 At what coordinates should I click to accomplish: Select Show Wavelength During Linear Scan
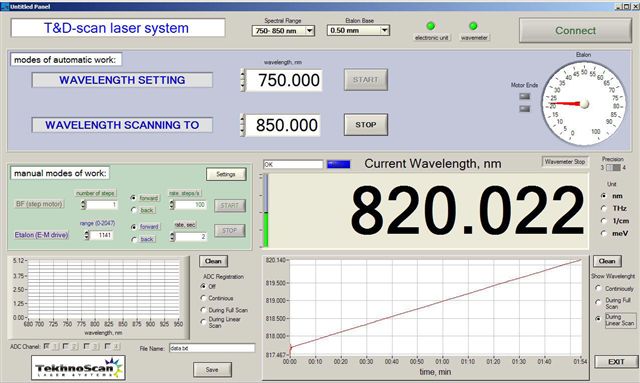point(598,318)
